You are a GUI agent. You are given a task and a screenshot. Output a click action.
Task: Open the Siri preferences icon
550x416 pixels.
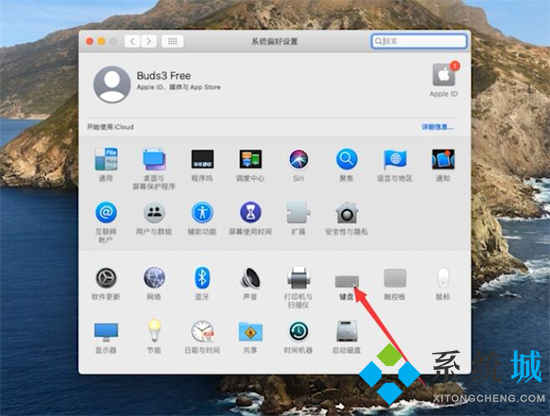click(299, 159)
